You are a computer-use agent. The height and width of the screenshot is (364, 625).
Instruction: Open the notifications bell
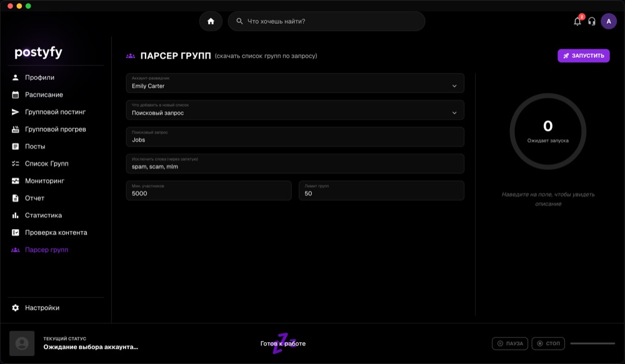coord(577,21)
